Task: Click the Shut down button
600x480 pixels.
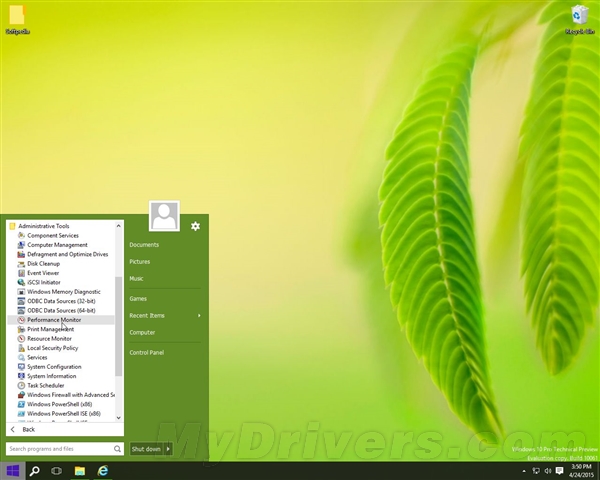Action: tap(146, 449)
